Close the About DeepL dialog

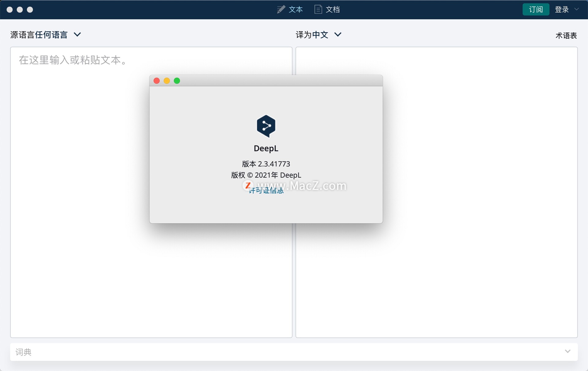point(156,81)
